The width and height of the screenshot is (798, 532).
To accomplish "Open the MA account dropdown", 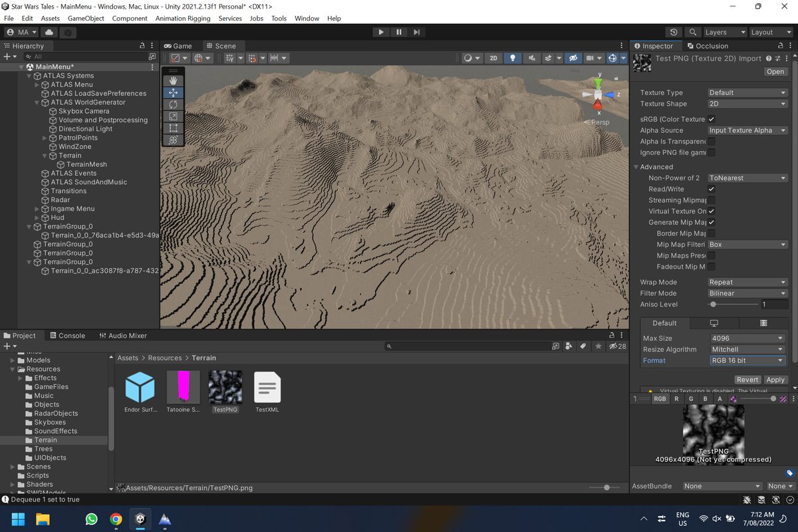I will [22, 32].
